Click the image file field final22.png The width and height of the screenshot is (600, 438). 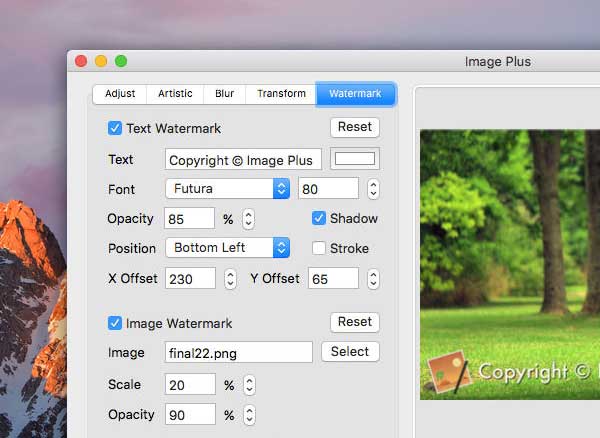coord(238,352)
